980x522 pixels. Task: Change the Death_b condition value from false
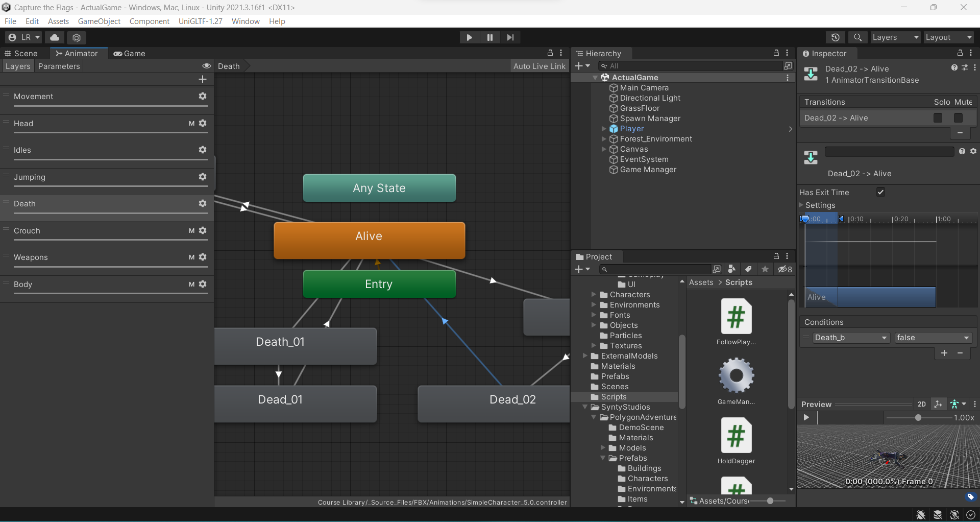coord(933,338)
